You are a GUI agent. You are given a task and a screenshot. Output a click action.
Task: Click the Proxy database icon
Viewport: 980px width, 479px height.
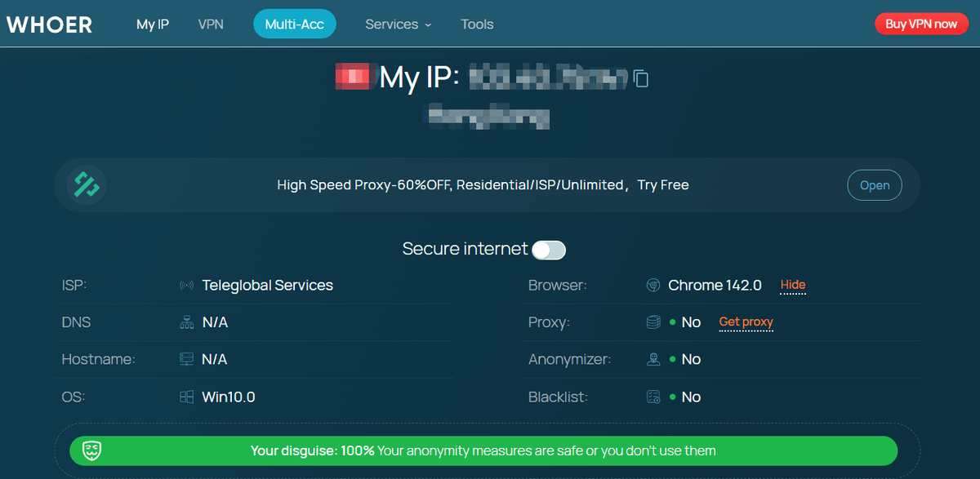click(x=653, y=322)
